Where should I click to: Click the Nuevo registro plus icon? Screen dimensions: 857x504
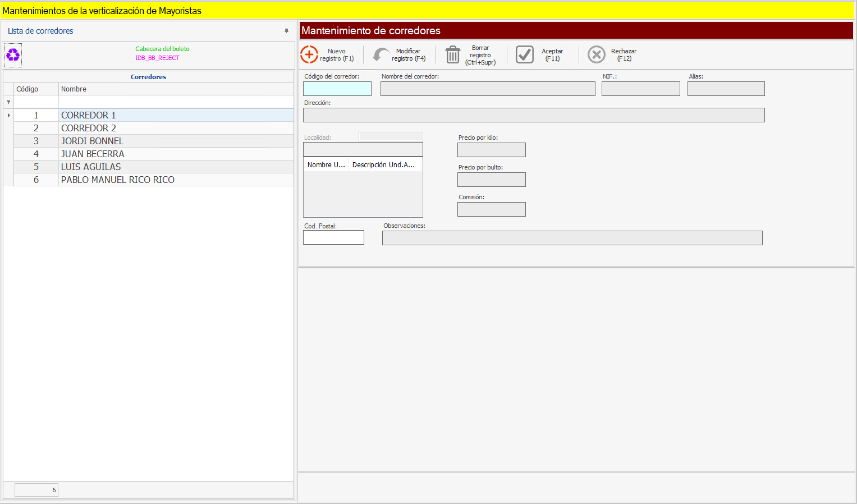[309, 54]
